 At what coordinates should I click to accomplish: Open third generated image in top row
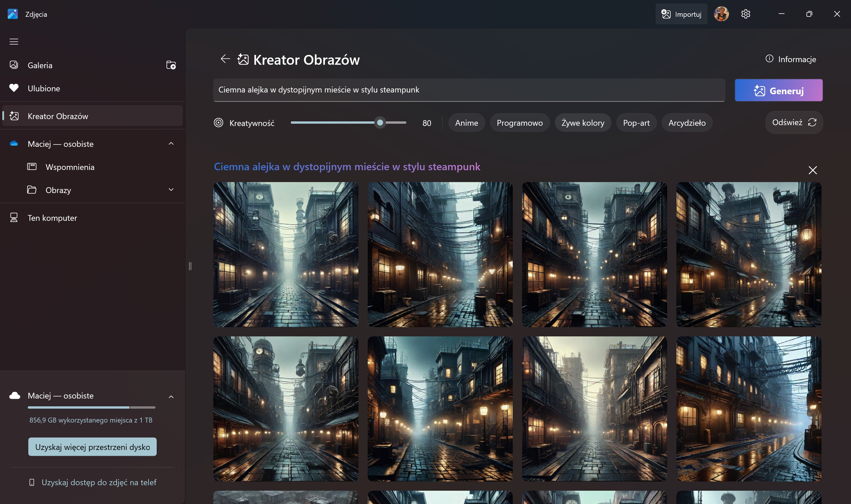pos(594,254)
